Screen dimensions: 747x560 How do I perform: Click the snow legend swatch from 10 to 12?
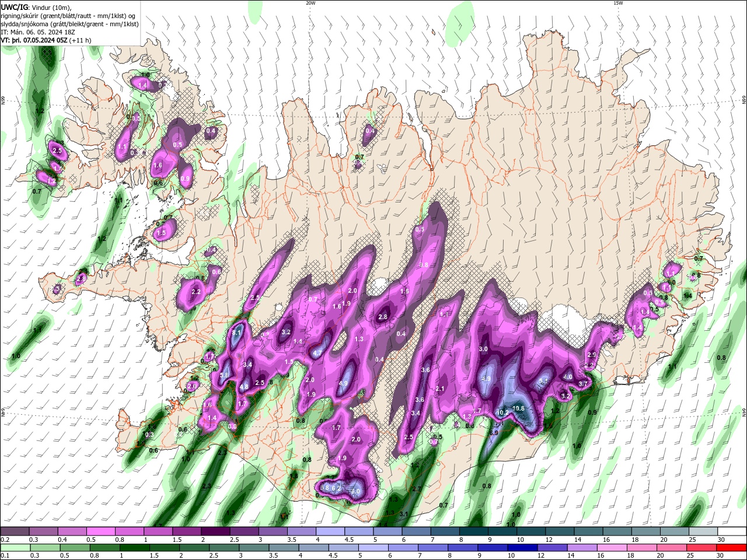pyautogui.click(x=530, y=531)
